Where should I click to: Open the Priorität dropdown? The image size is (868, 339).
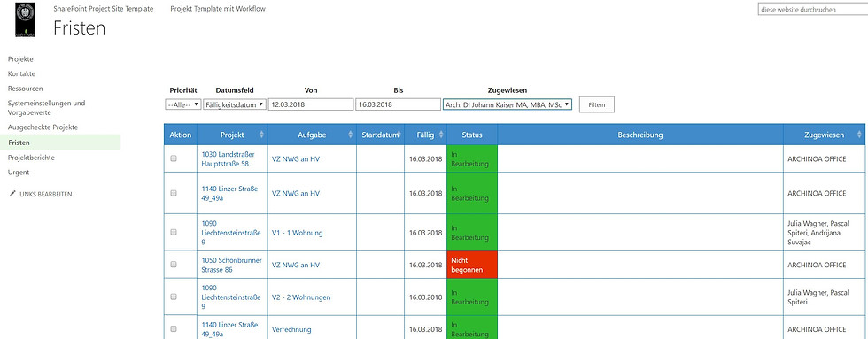coord(183,104)
